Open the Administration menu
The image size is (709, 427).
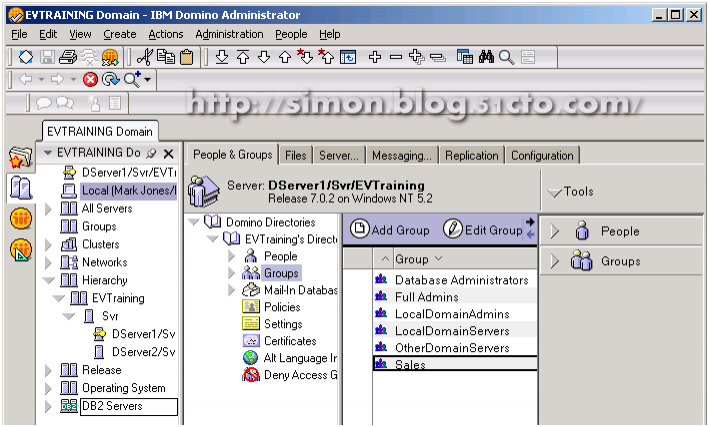click(229, 34)
